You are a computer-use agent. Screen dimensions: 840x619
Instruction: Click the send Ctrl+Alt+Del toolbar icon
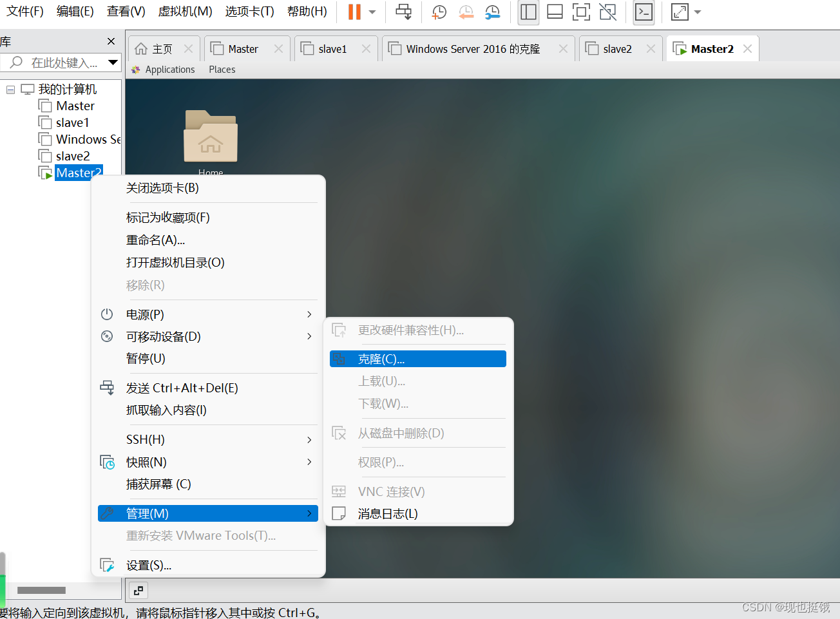(x=404, y=12)
